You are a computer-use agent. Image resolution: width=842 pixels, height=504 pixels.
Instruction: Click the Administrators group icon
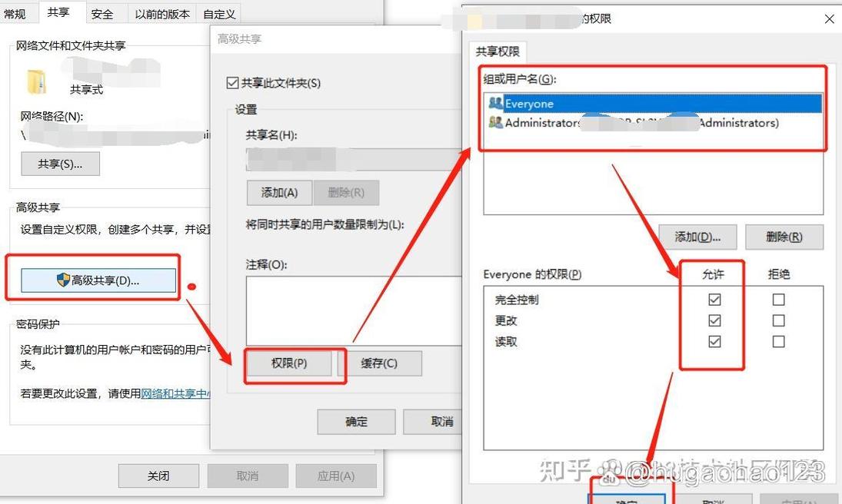pyautogui.click(x=498, y=121)
